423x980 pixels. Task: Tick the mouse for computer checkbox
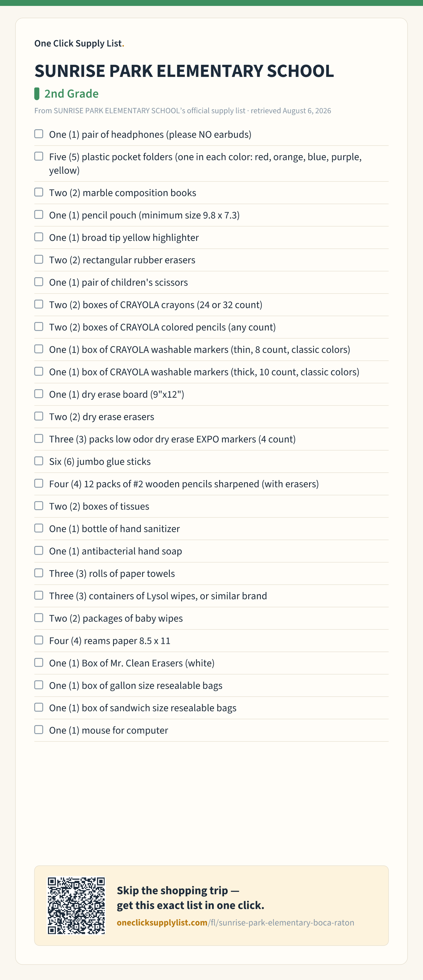[39, 730]
